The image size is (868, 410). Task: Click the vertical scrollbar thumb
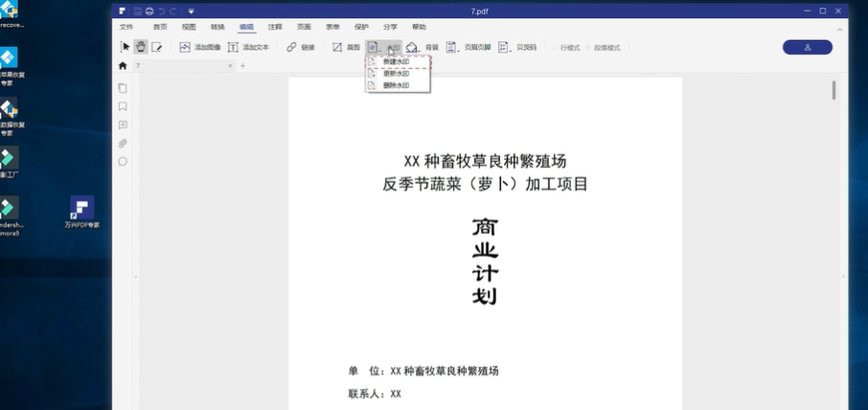click(x=834, y=90)
